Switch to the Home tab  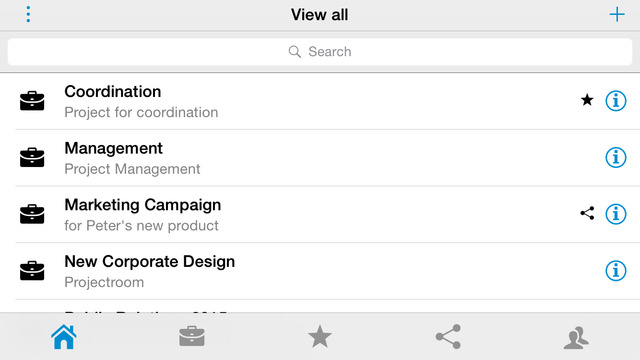[64, 337]
